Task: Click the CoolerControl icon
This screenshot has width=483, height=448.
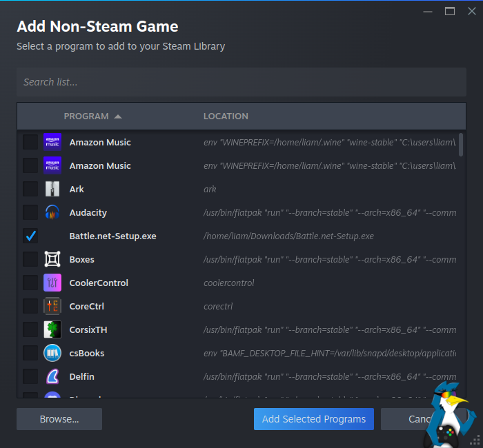Action: (52, 283)
